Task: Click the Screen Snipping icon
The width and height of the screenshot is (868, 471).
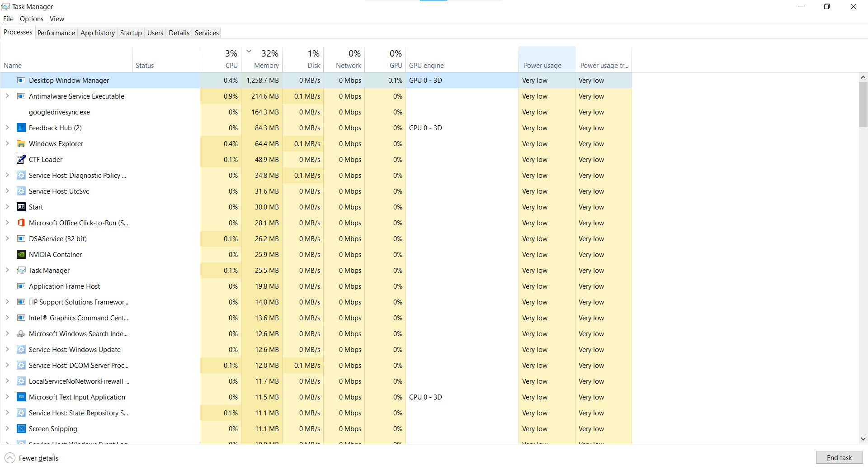Action: click(21, 429)
